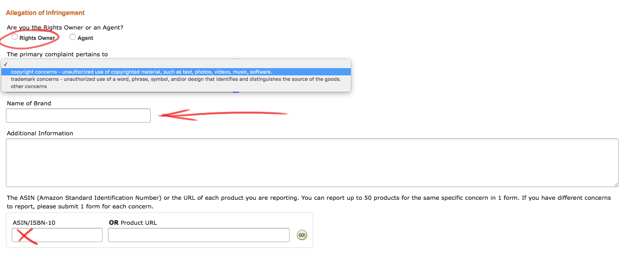
Task: Select the Rights Owner radio button
Action: 15,37
